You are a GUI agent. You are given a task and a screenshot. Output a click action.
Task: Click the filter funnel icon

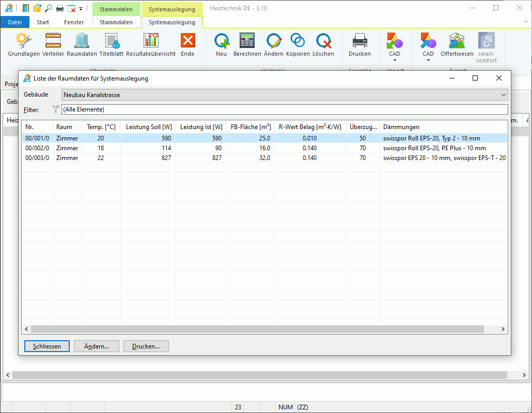click(55, 109)
